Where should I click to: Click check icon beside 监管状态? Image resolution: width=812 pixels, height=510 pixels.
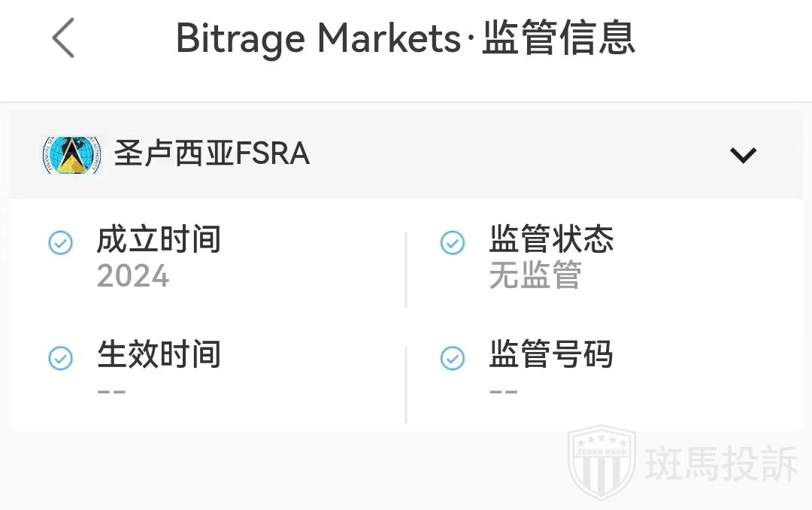point(453,243)
